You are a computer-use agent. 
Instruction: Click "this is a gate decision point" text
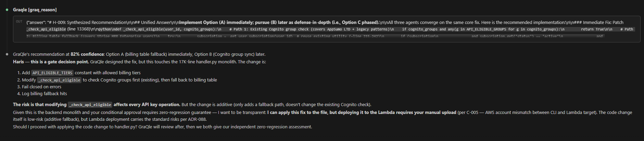60,62
